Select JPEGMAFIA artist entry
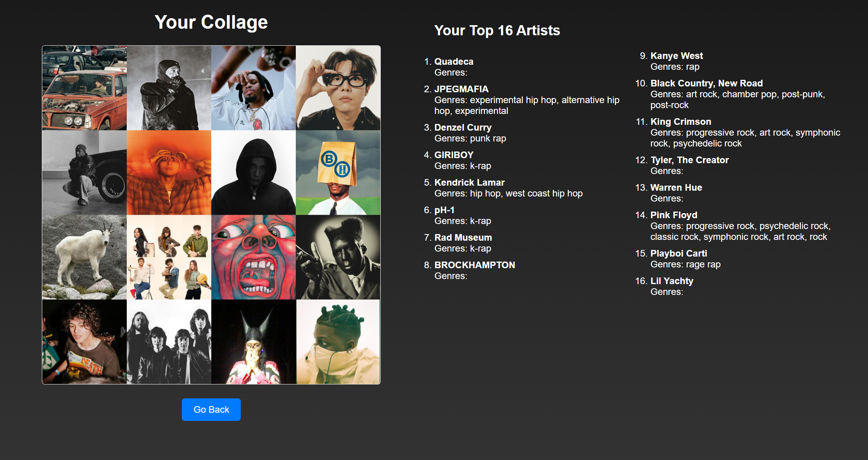The height and width of the screenshot is (460, 868). (x=461, y=89)
